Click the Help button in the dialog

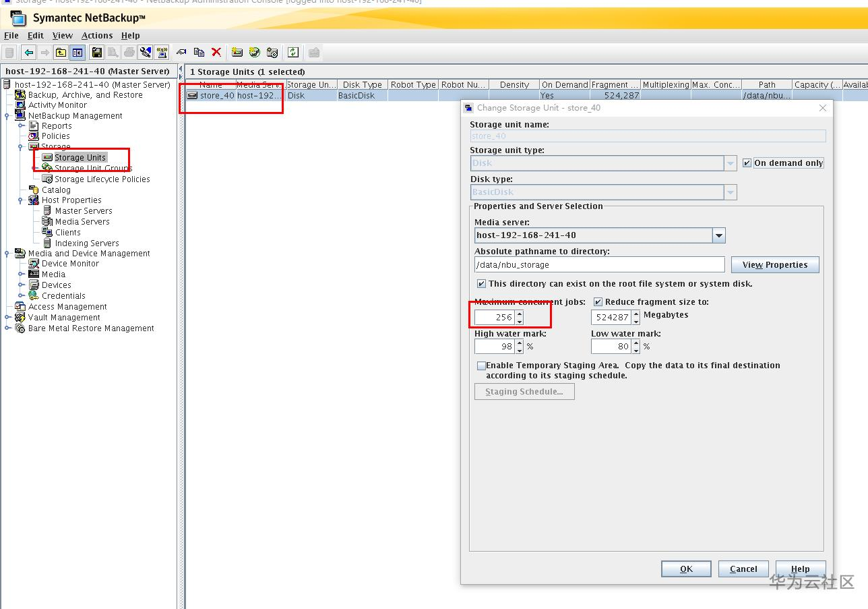pyautogui.click(x=801, y=569)
